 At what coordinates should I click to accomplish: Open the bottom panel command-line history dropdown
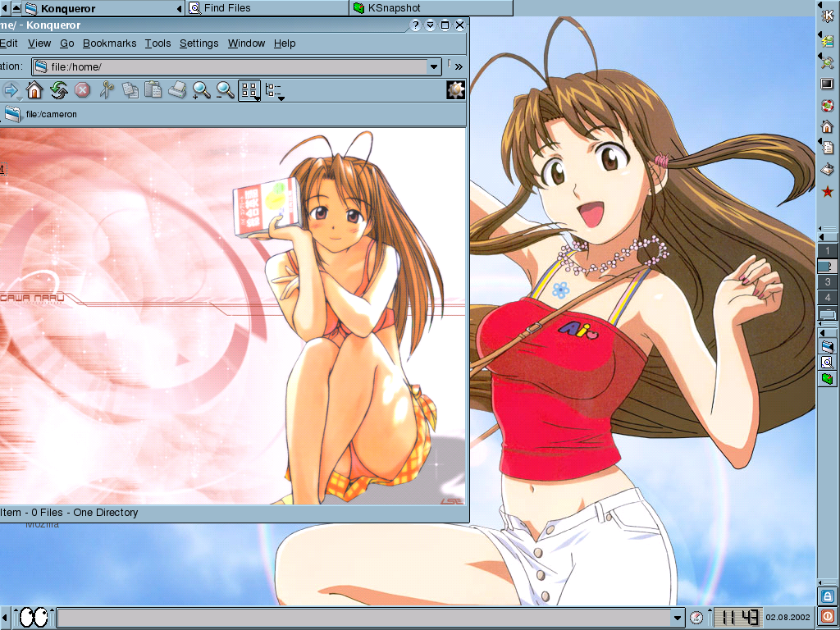point(678,618)
